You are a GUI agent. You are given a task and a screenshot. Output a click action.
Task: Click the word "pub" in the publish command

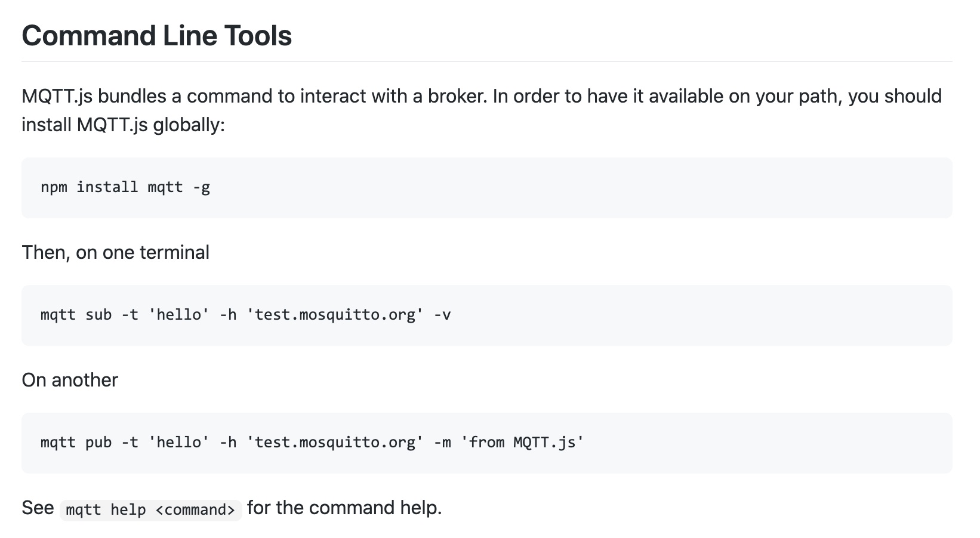point(98,443)
